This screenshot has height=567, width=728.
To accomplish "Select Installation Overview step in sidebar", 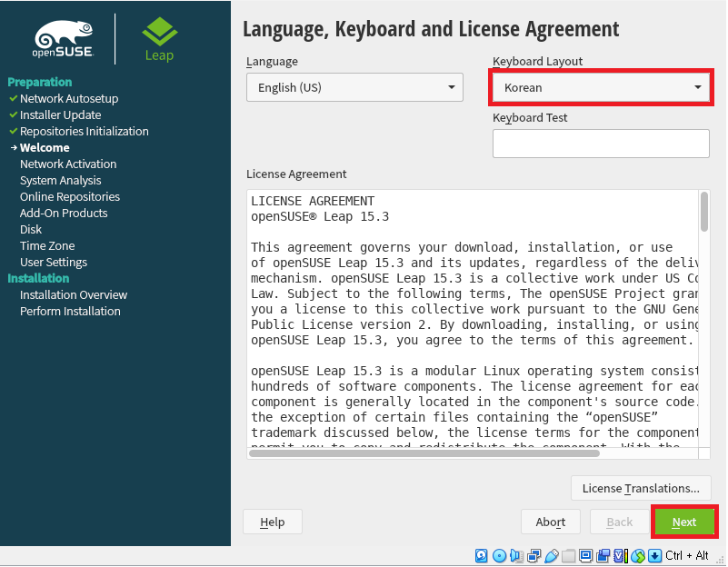I will [x=74, y=294].
